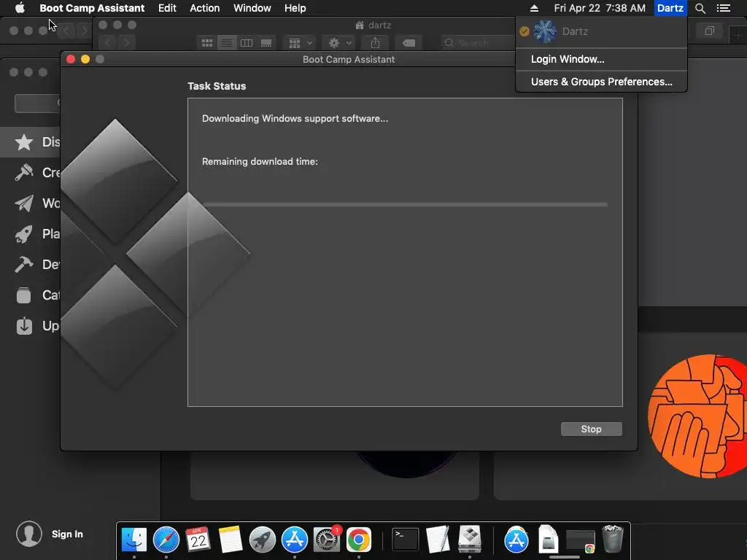The width and height of the screenshot is (747, 560).
Task: Click the dartz home folder title icon
Action: tap(360, 26)
